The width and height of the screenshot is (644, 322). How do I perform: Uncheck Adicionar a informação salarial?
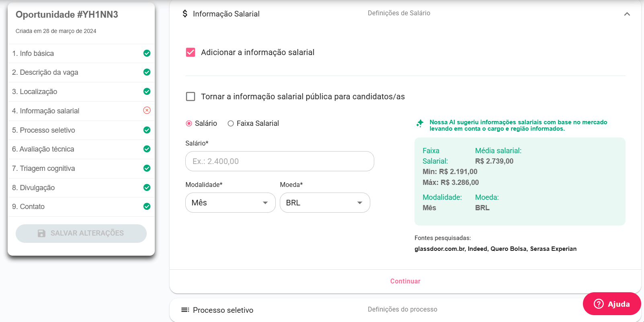click(191, 52)
